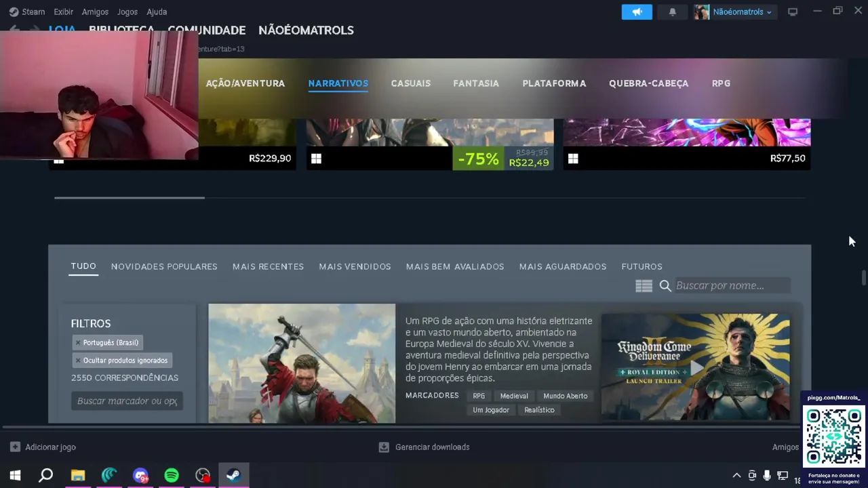Open Windows taskbar search

(x=46, y=476)
